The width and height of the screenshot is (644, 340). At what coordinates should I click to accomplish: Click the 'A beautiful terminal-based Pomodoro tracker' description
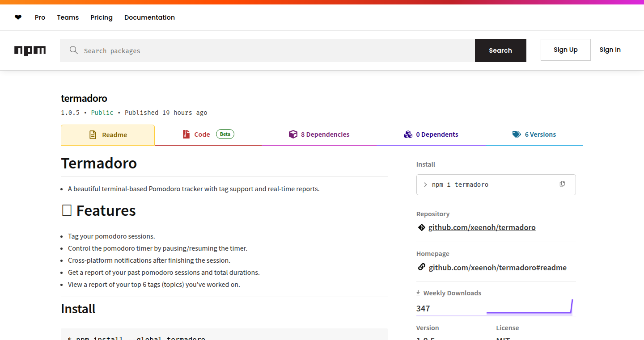tap(194, 189)
